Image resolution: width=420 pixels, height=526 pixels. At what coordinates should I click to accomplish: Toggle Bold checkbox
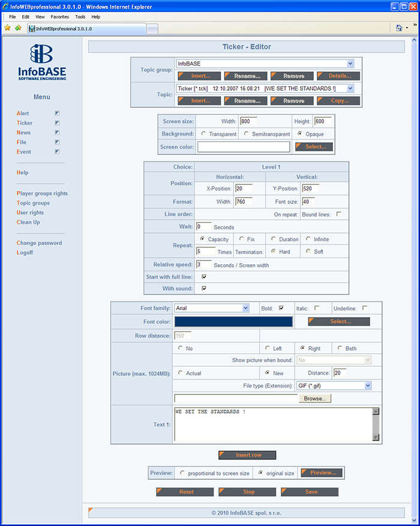(x=281, y=308)
